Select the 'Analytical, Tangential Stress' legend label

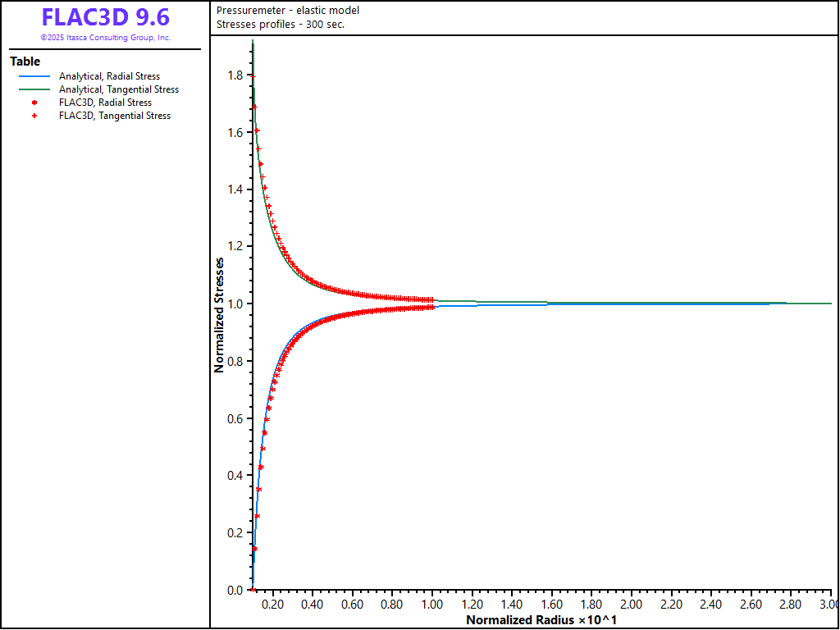coord(118,89)
